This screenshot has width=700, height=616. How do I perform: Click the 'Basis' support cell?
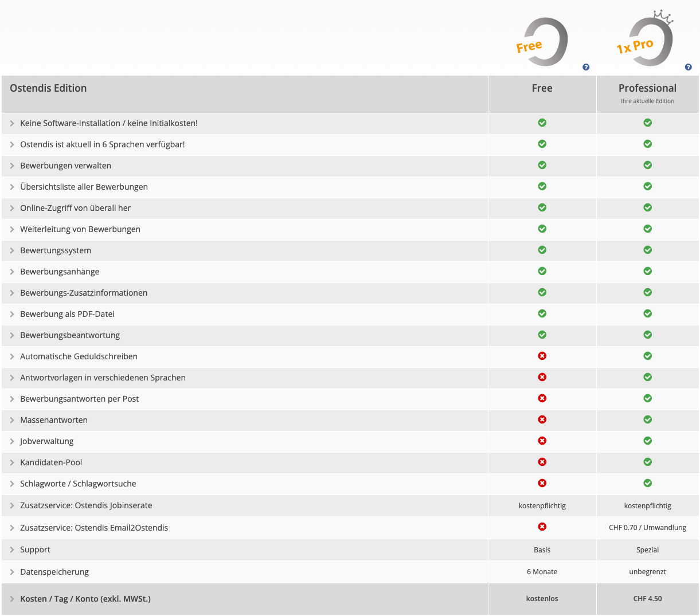542,550
